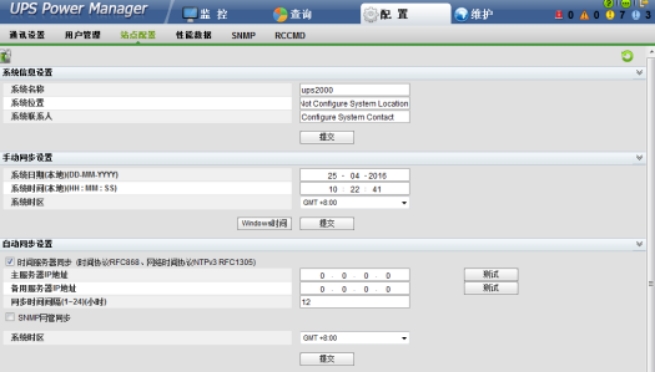The height and width of the screenshot is (373, 655).
Task: Click the 系统联系人 label
Action: 31,117
